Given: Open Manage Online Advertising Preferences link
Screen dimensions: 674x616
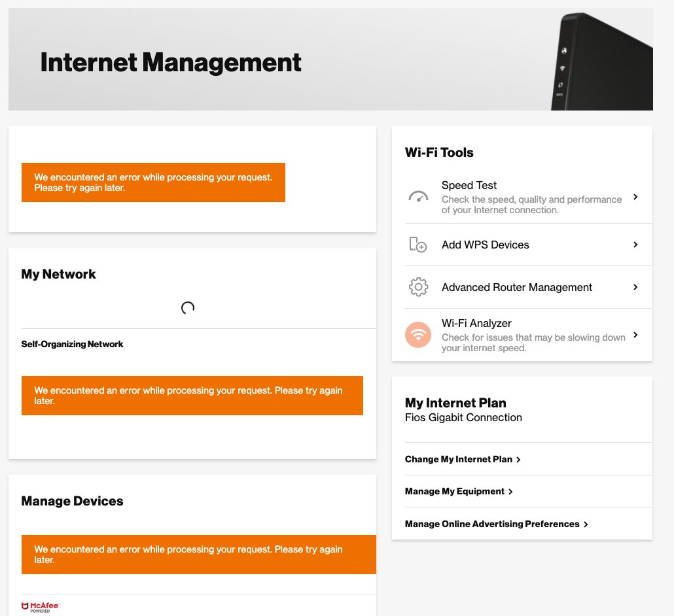Looking at the screenshot, I should [x=491, y=524].
